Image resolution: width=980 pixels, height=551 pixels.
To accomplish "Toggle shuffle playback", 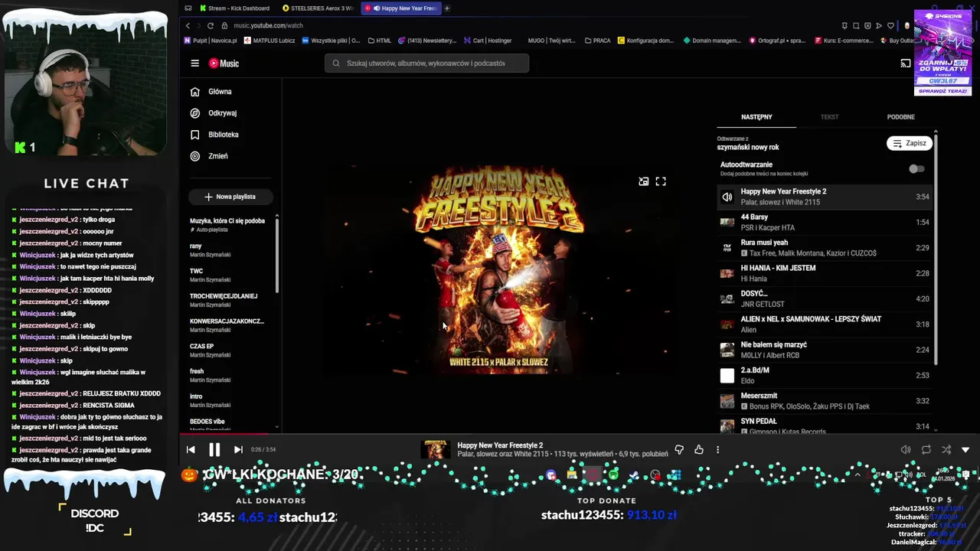I will pos(946,450).
